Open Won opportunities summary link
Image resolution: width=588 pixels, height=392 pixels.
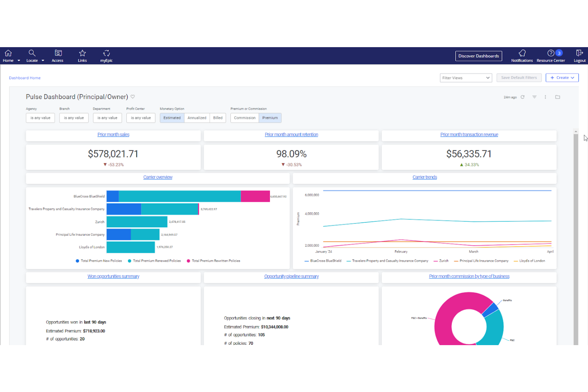coord(113,276)
